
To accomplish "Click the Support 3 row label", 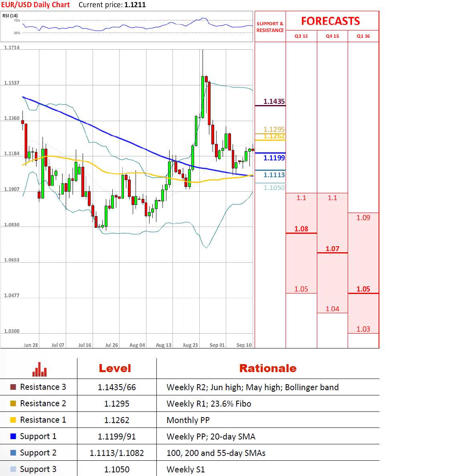I will tap(38, 469).
